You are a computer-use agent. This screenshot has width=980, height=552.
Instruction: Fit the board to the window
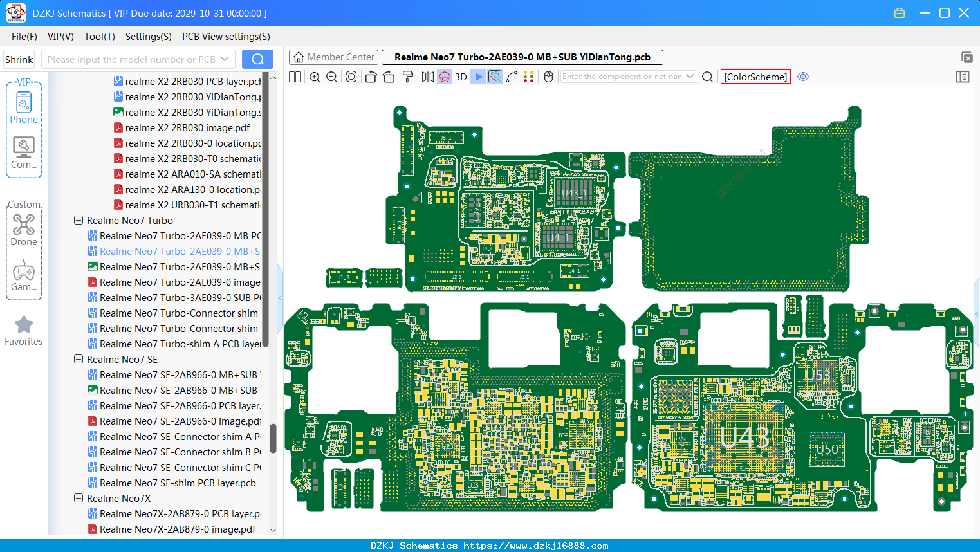[x=351, y=77]
